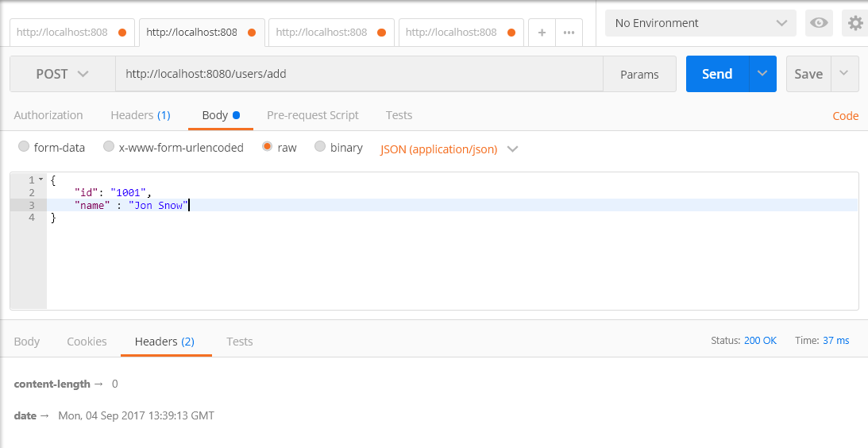This screenshot has width=868, height=448.
Task: Expand the No Environment selector
Action: click(x=700, y=23)
